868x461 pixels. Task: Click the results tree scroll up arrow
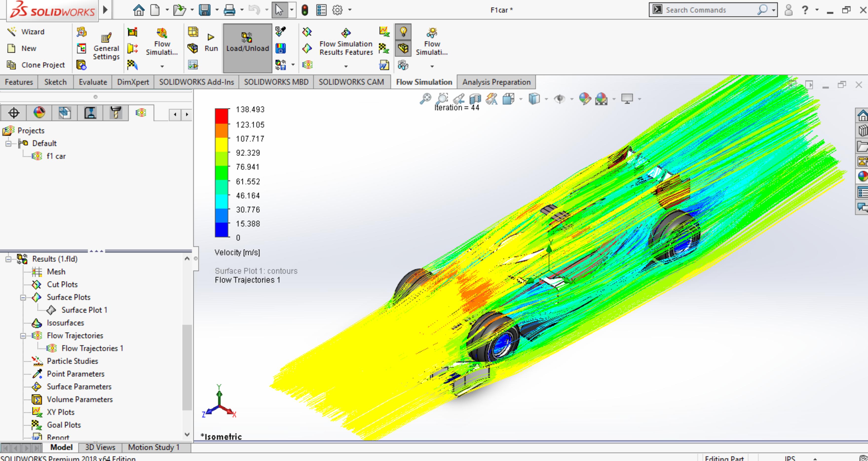[x=187, y=259]
